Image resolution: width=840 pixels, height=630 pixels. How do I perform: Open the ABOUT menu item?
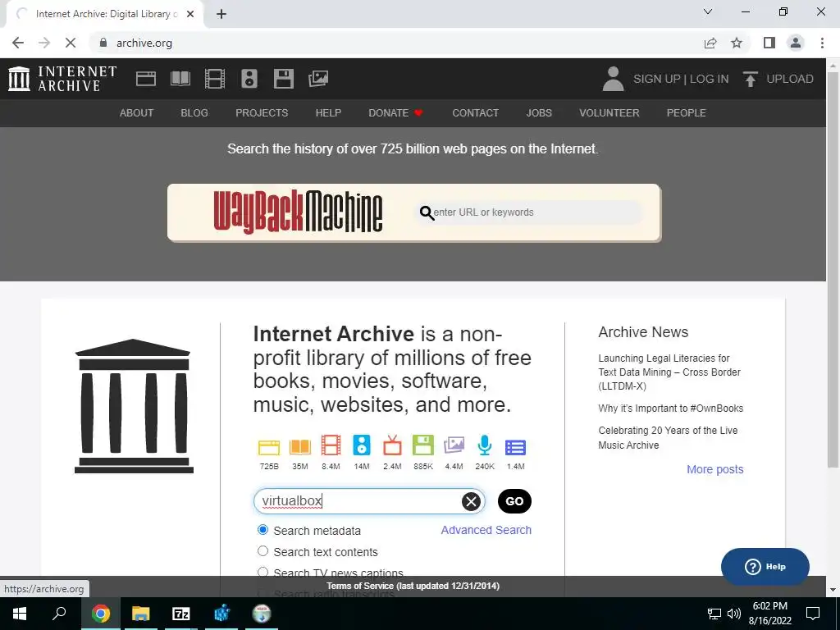137,113
